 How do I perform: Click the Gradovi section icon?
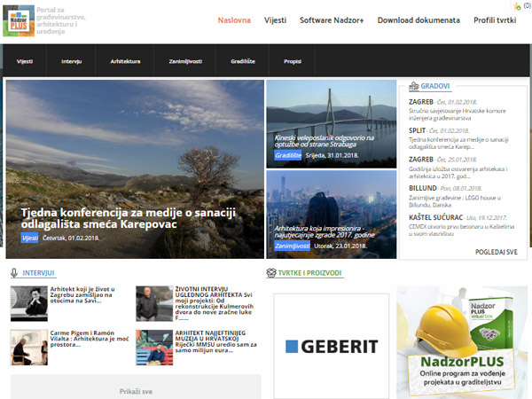(x=413, y=87)
